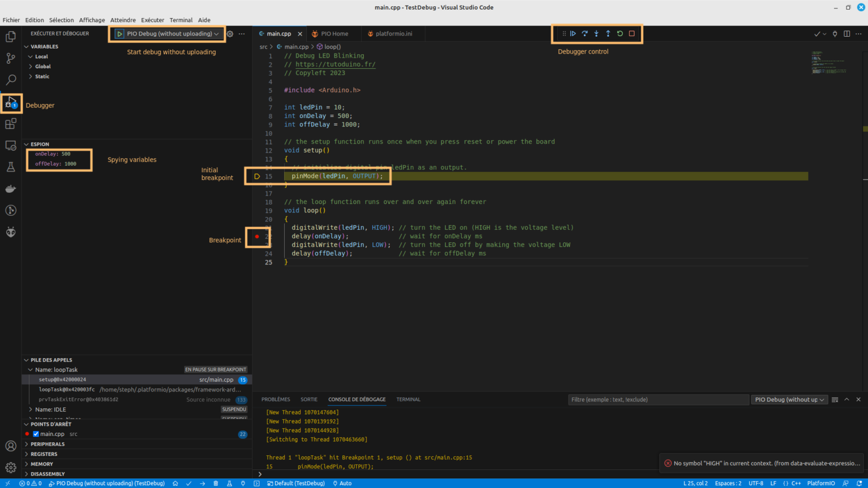Click the setup@0x42000024 call stack frame
The height and width of the screenshot is (488, 868).
(63, 380)
